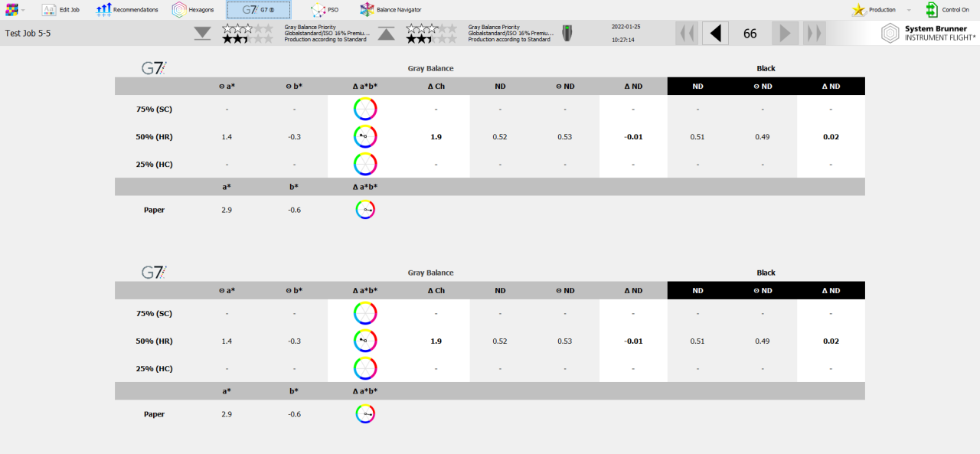Click the 50% HR color wheel indicator

coord(365,136)
